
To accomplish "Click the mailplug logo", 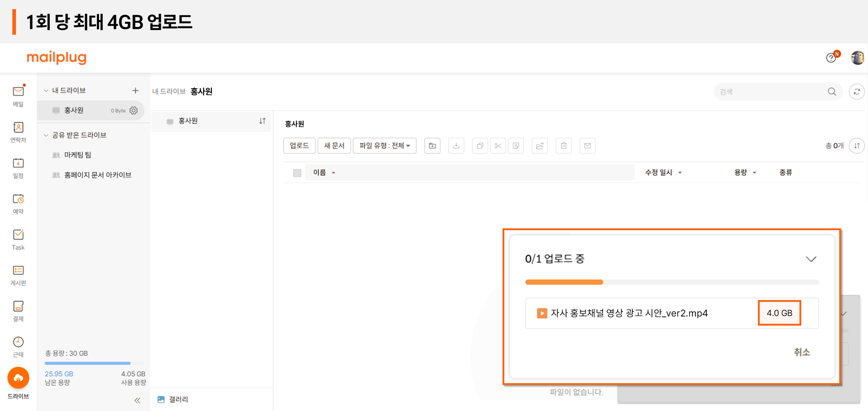I will tap(57, 58).
